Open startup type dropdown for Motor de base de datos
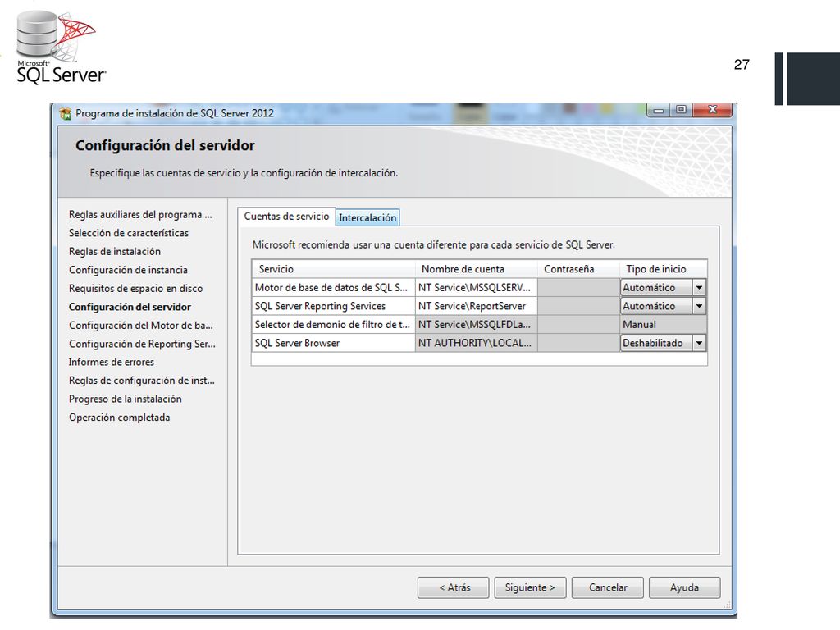The image size is (840, 630). pos(699,288)
